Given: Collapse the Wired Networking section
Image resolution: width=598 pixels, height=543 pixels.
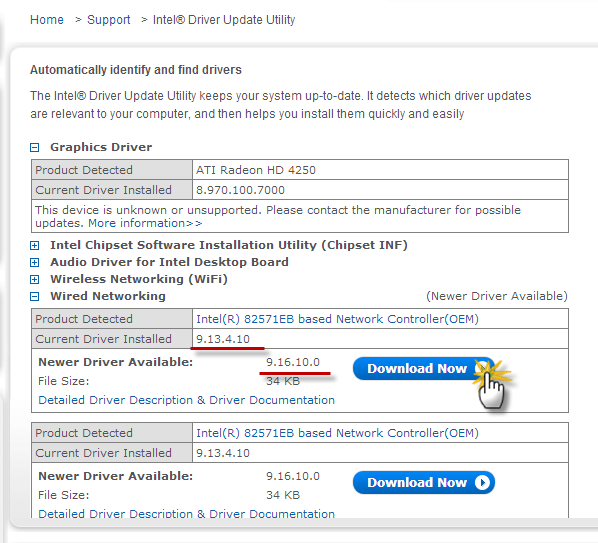Looking at the screenshot, I should pyautogui.click(x=35, y=296).
